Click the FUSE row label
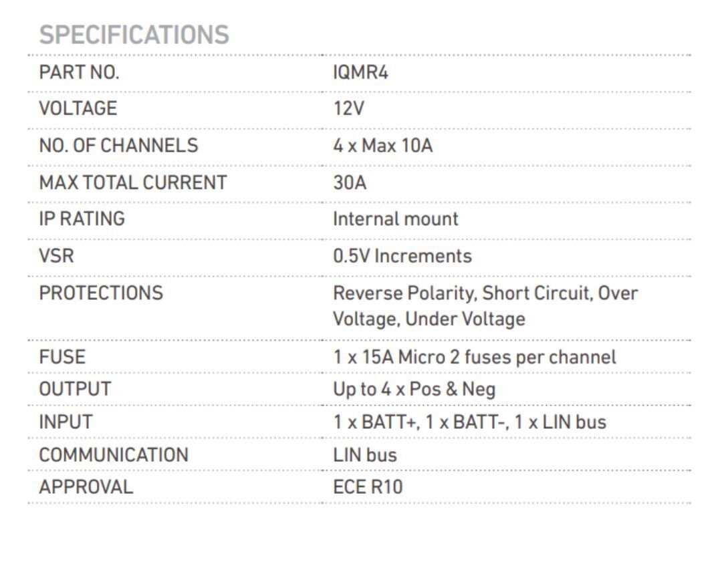722x588 pixels. (62, 357)
